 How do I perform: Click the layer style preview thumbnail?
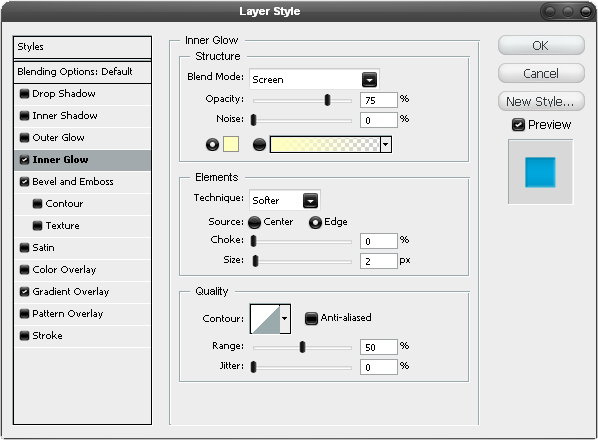click(x=540, y=172)
